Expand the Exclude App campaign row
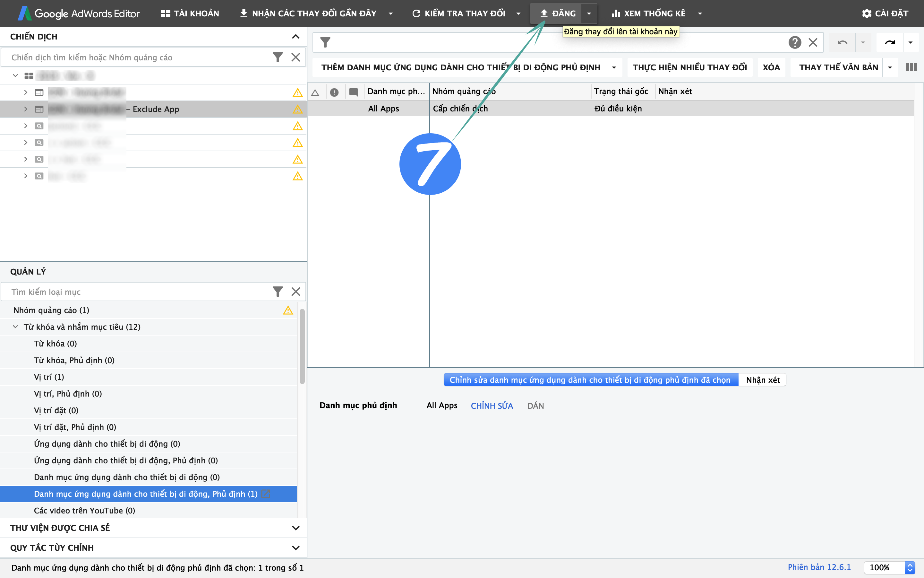 point(26,109)
